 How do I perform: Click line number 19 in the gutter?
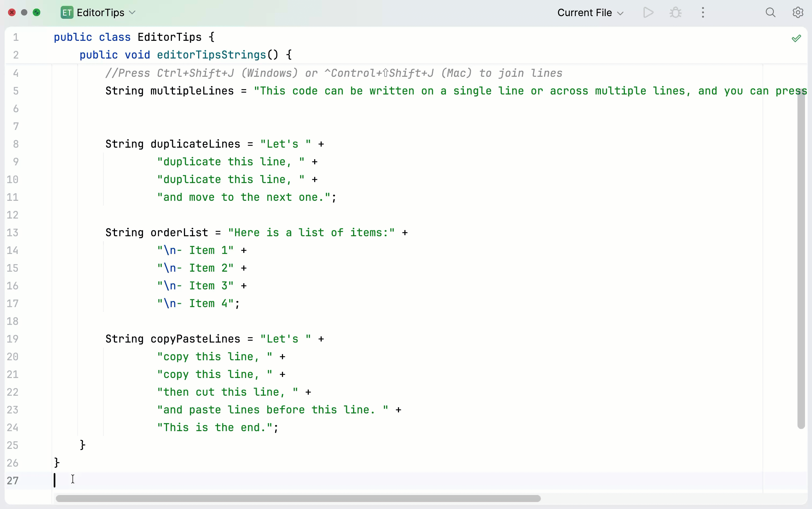point(13,339)
